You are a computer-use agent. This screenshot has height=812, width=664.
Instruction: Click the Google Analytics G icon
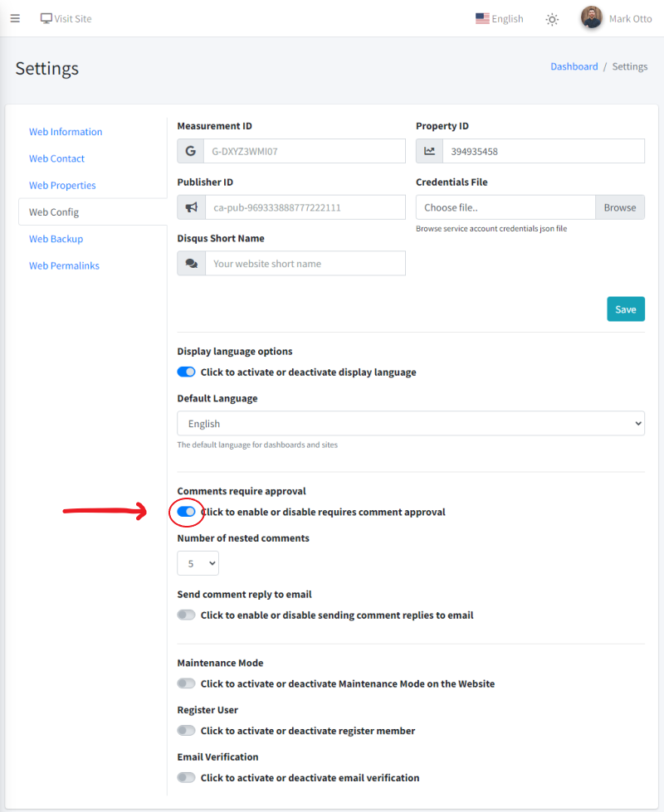pos(189,151)
